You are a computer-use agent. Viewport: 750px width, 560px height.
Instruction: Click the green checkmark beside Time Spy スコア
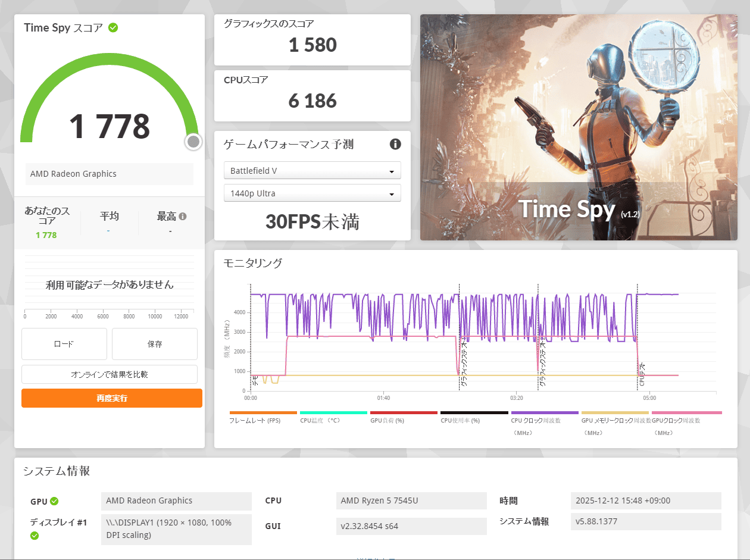click(x=113, y=28)
